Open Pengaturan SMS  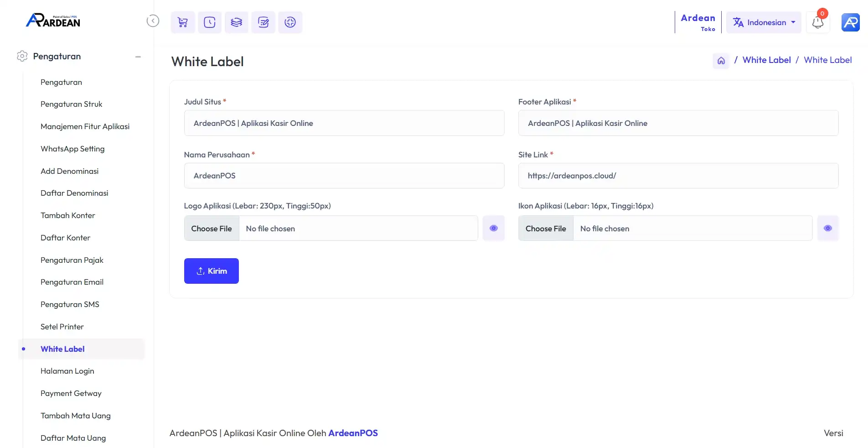(70, 304)
